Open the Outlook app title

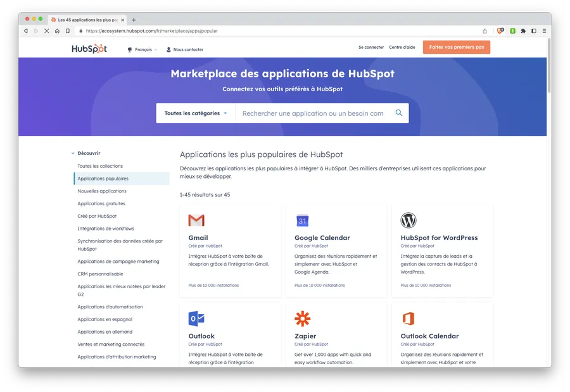(x=201, y=336)
